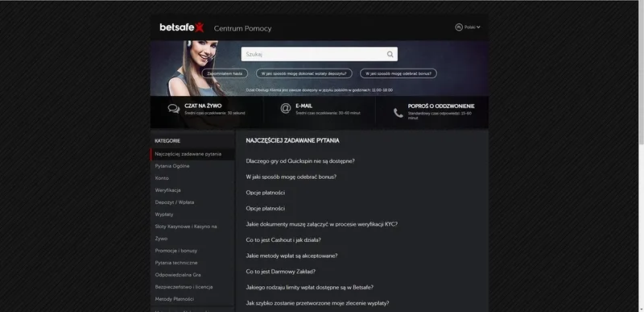
Task: Open question about deposit limits in Betsafe
Action: point(310,287)
